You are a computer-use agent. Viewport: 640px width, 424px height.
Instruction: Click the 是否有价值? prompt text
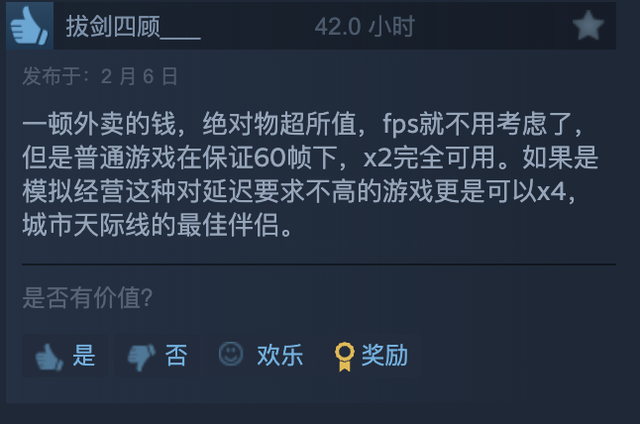[87, 297]
